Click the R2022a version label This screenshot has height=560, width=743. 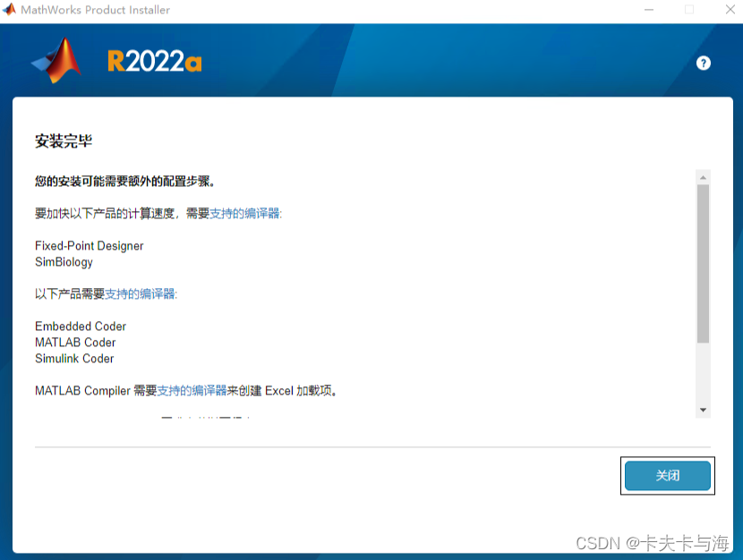click(x=155, y=62)
